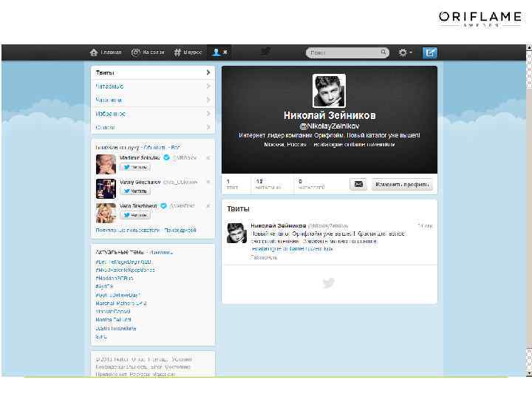The width and height of the screenshot is (532, 399).
Task: Click chevron arrow next to Избранное
Action: [208, 114]
